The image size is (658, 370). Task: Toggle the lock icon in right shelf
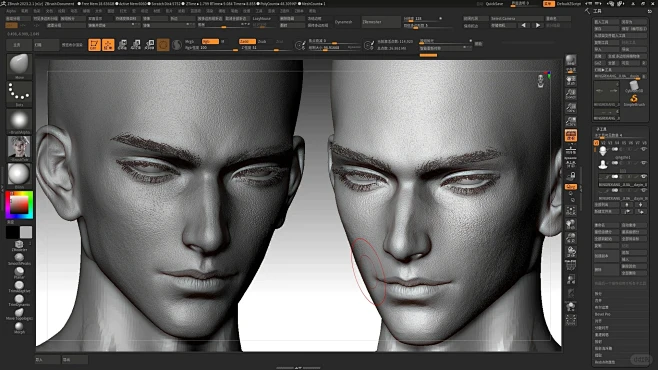(x=571, y=176)
